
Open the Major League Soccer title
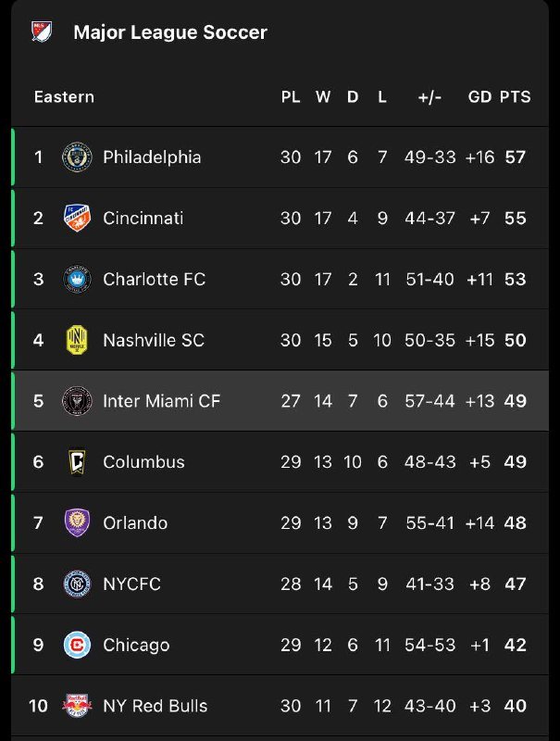pos(170,32)
